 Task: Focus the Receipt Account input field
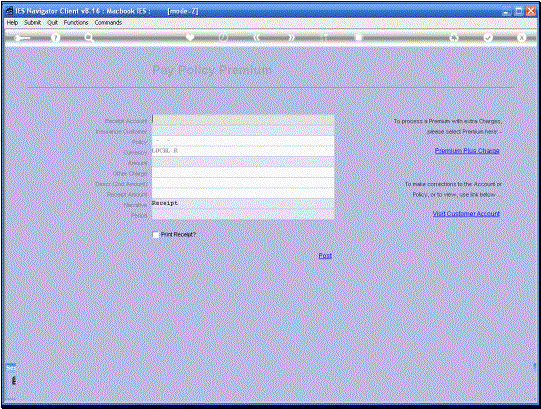coord(243,120)
